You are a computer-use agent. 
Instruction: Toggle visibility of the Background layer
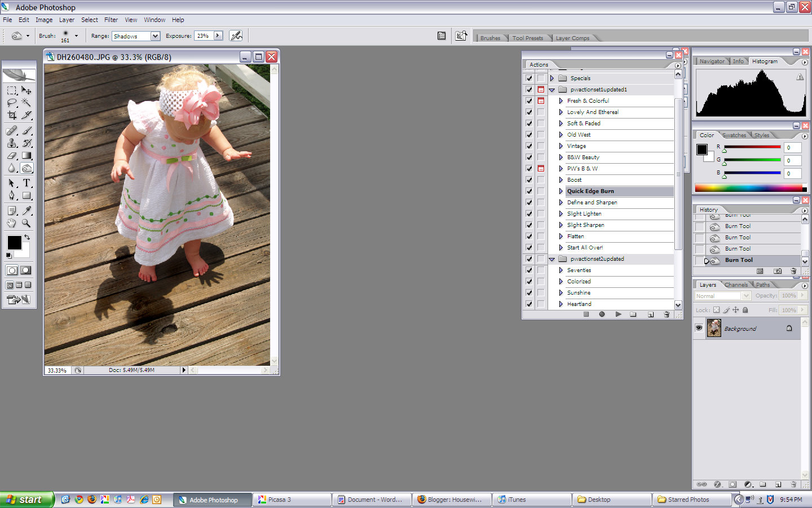pos(699,328)
